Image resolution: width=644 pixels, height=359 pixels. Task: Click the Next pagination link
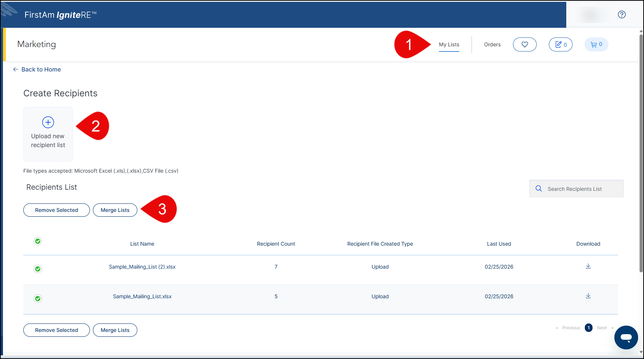coord(602,328)
